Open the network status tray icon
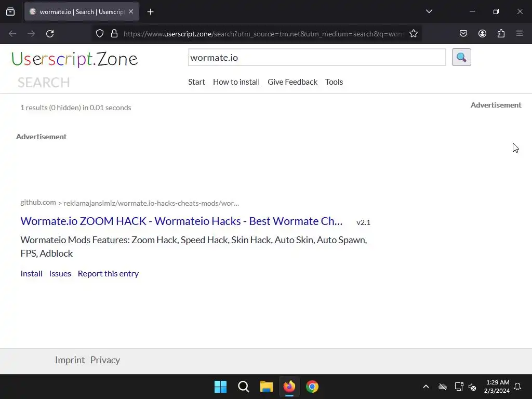532x399 pixels. click(459, 387)
